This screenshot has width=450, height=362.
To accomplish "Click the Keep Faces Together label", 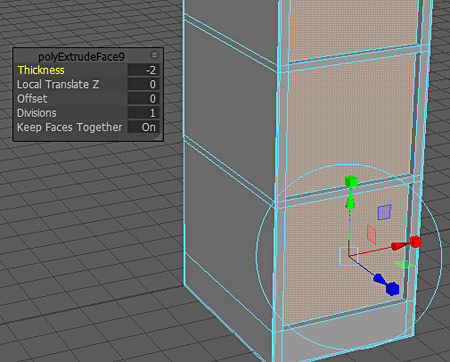I will click(x=69, y=127).
